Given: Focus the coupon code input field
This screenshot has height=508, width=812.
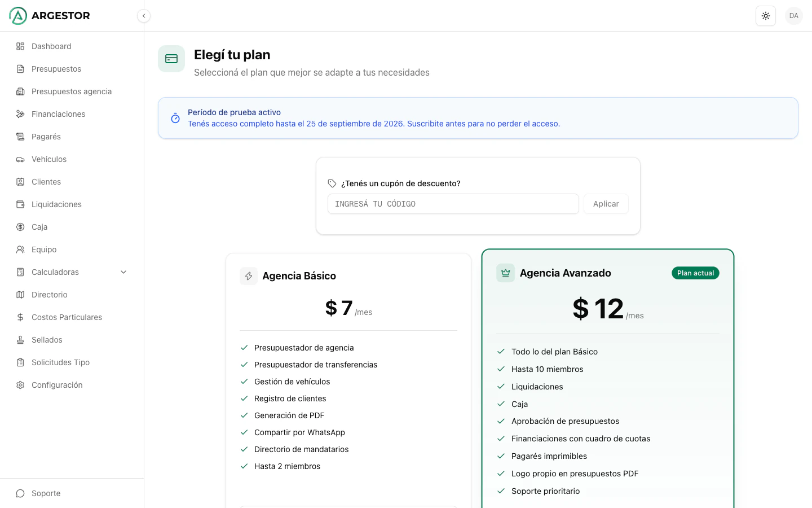Looking at the screenshot, I should (453, 204).
